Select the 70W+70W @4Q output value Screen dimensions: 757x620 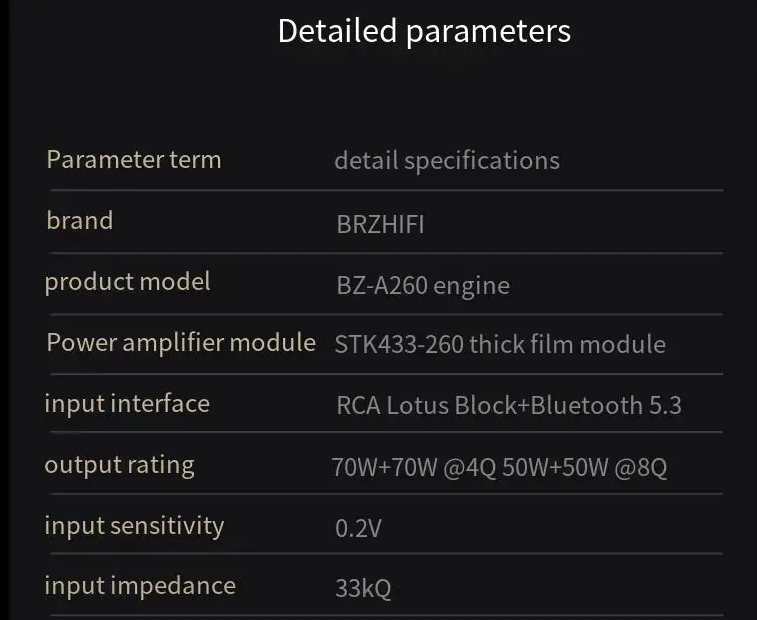pos(414,467)
